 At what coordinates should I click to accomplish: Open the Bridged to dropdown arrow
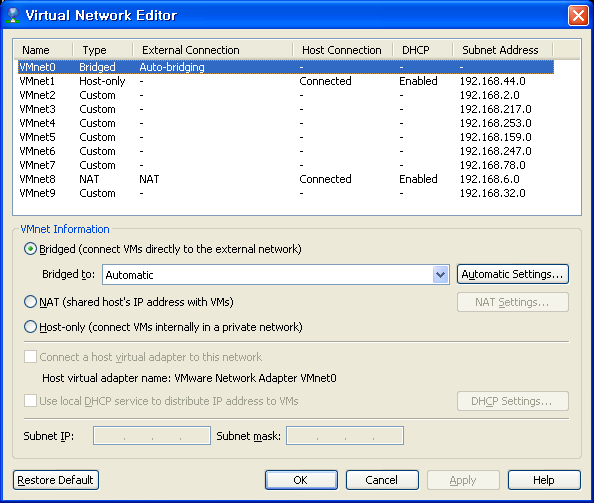click(x=440, y=275)
